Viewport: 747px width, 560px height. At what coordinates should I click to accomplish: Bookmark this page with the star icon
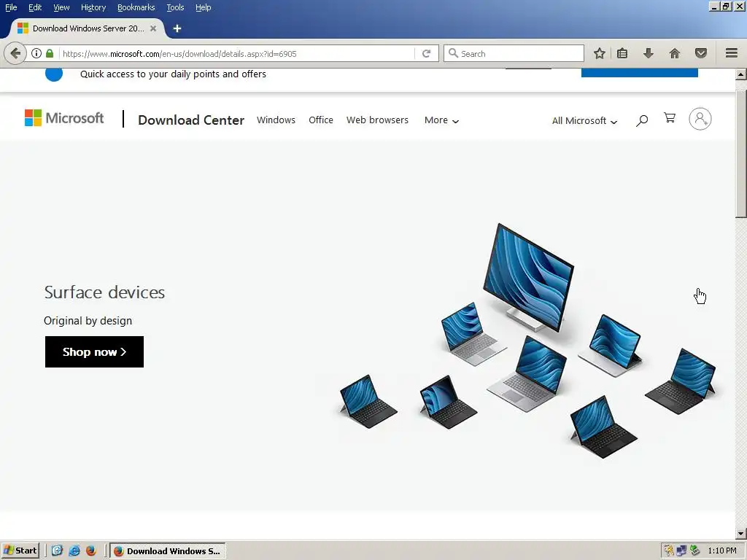(600, 53)
